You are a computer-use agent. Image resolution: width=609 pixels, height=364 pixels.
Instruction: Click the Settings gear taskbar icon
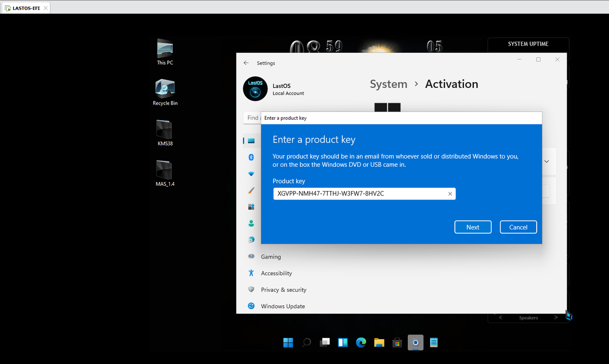pos(415,343)
